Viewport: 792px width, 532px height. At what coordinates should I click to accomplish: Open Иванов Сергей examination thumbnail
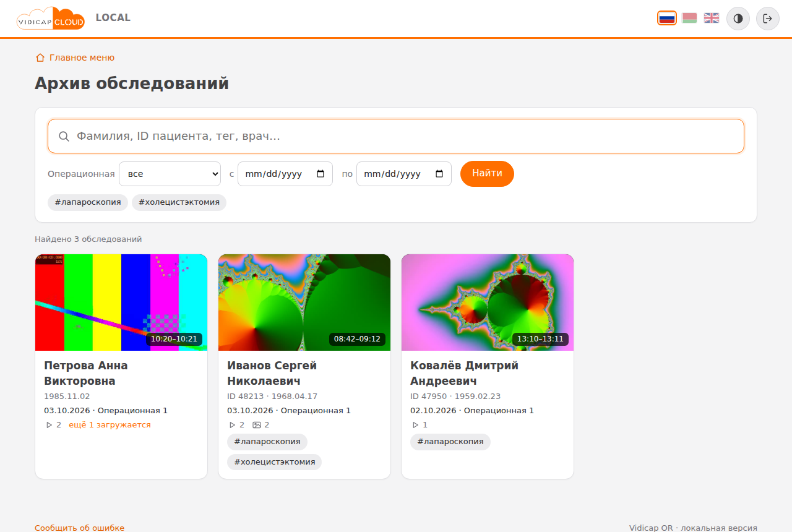pos(304,302)
